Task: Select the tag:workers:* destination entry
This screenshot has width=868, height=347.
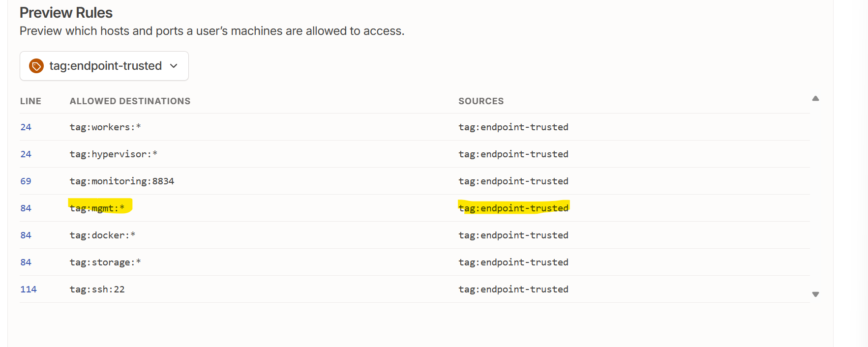Action: [x=105, y=127]
